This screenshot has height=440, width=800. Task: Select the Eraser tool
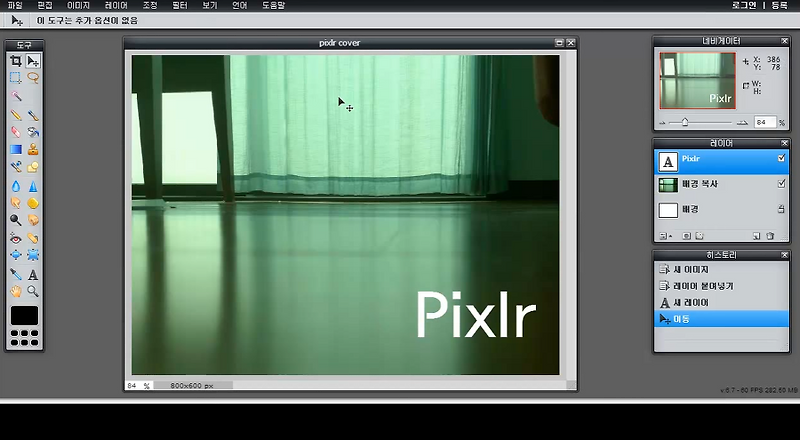pyautogui.click(x=16, y=132)
